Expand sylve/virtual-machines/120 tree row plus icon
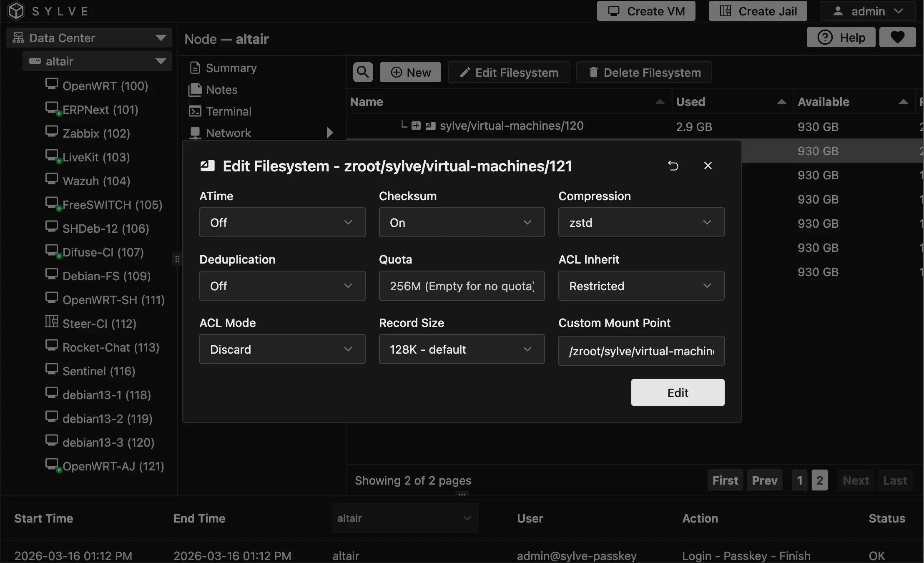 click(x=416, y=126)
